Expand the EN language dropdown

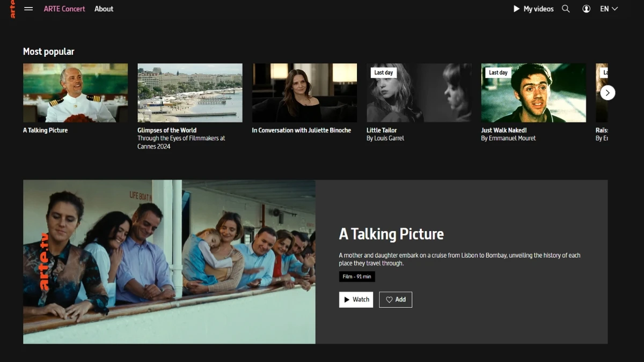604,9
